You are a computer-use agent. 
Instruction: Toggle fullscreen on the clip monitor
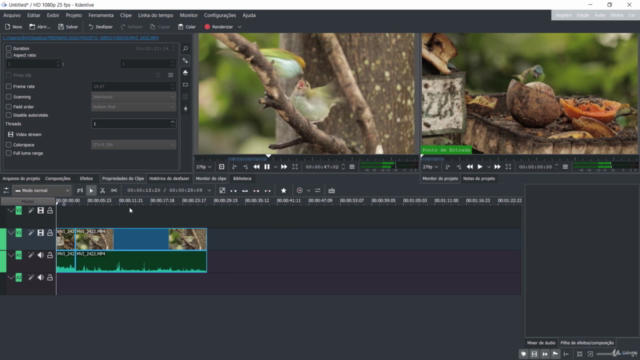pyautogui.click(x=295, y=167)
